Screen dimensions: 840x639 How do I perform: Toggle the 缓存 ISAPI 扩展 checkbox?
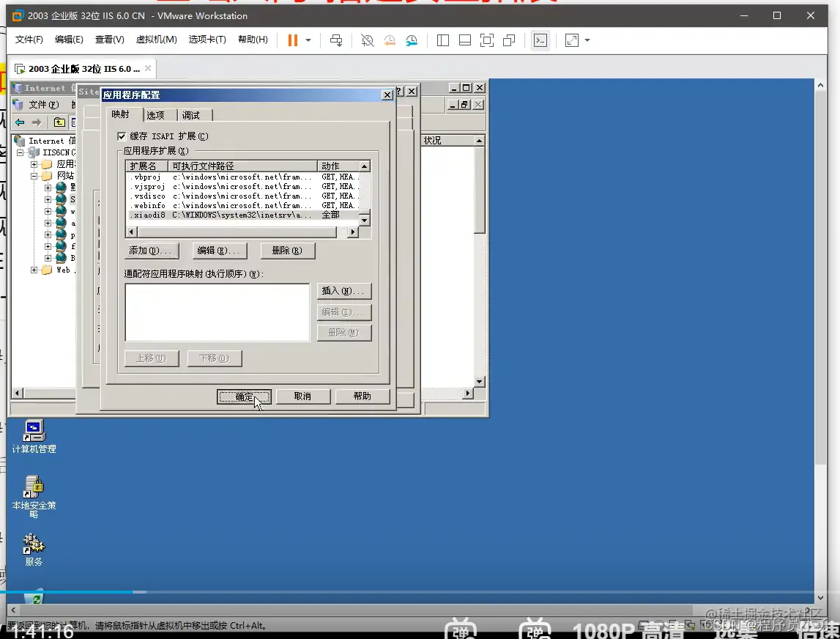point(122,136)
